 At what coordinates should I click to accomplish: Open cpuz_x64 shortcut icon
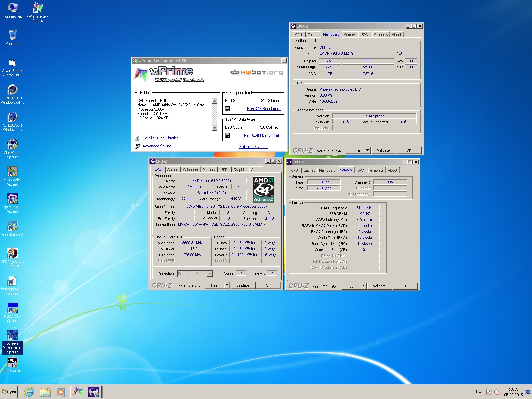pos(12,204)
